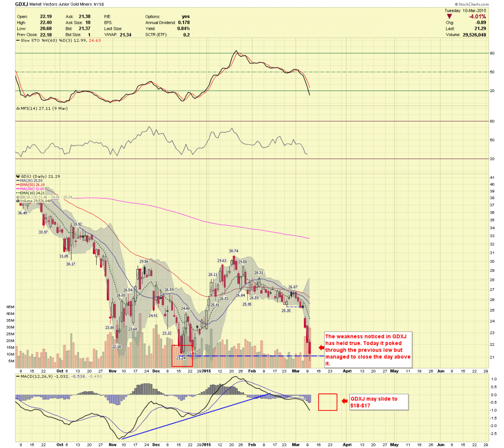This screenshot has width=504, height=448.
Task: Select the High value 22.40
Action: click(x=46, y=23)
